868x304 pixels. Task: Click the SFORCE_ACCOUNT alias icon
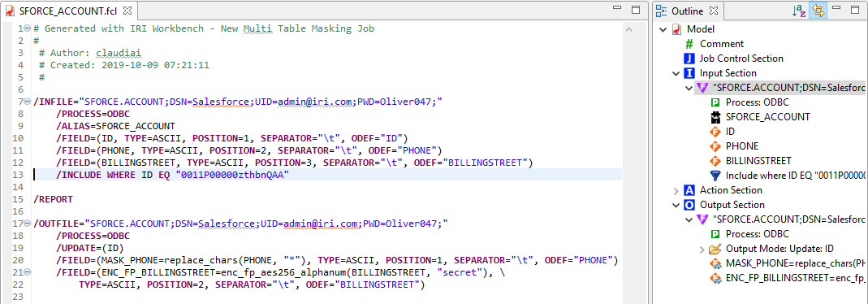(x=715, y=117)
